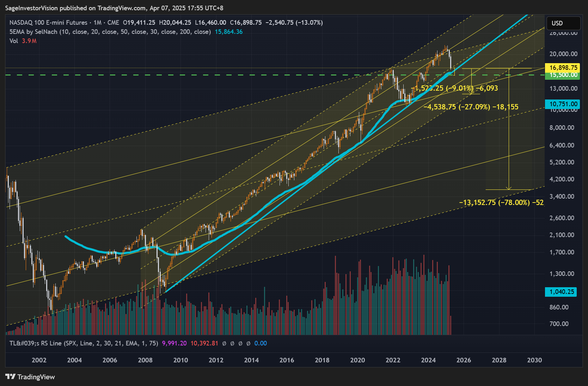The width and height of the screenshot is (588, 386).
Task: Click the 2012 label on time axis
Action: (x=216, y=360)
